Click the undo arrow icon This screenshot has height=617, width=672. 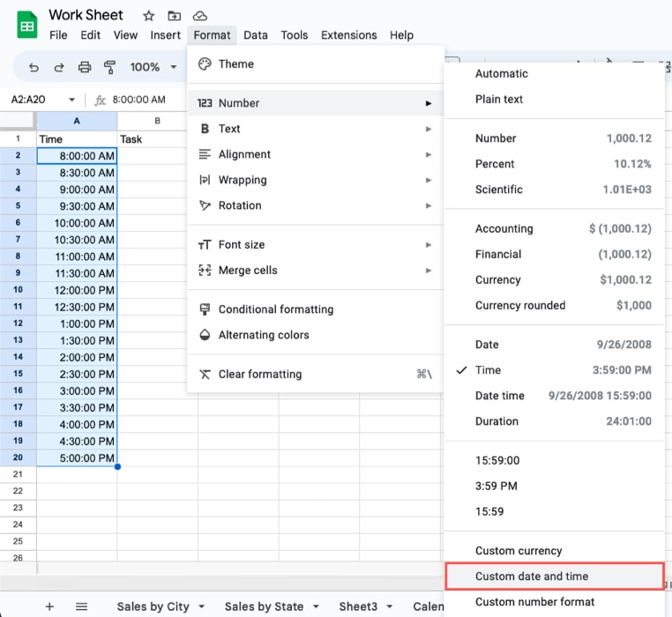(x=34, y=67)
